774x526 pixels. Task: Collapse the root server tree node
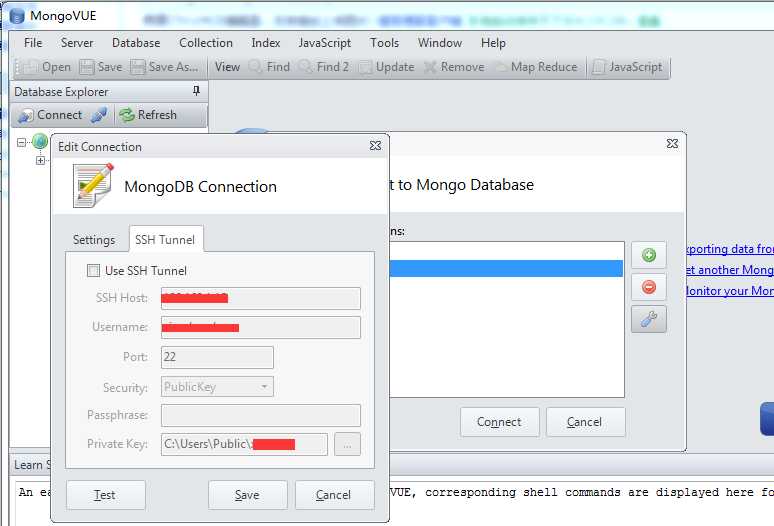(x=21, y=143)
